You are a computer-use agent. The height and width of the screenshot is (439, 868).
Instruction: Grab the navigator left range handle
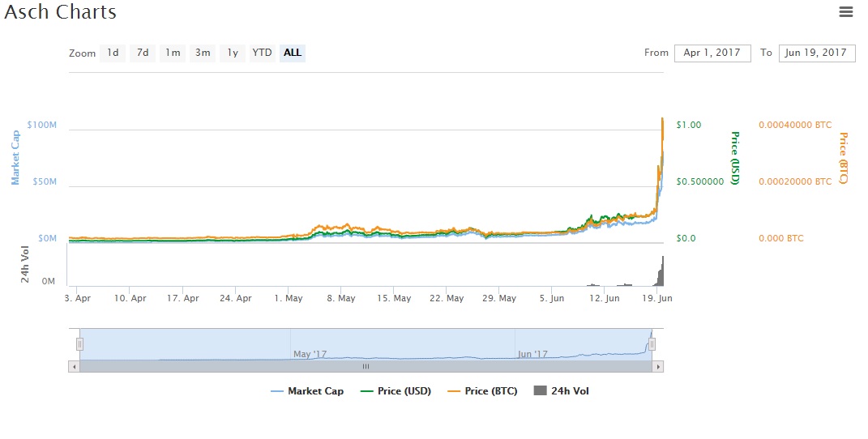pyautogui.click(x=79, y=344)
